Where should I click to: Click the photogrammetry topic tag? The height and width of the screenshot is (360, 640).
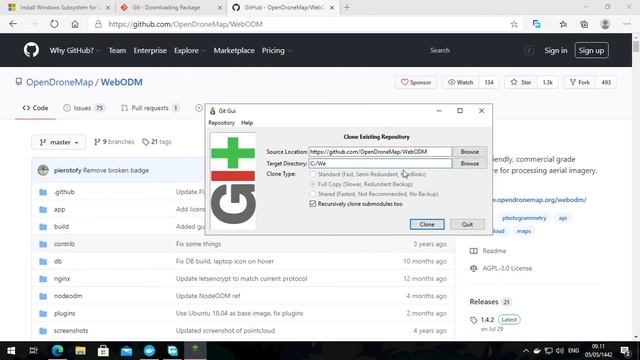524,218
